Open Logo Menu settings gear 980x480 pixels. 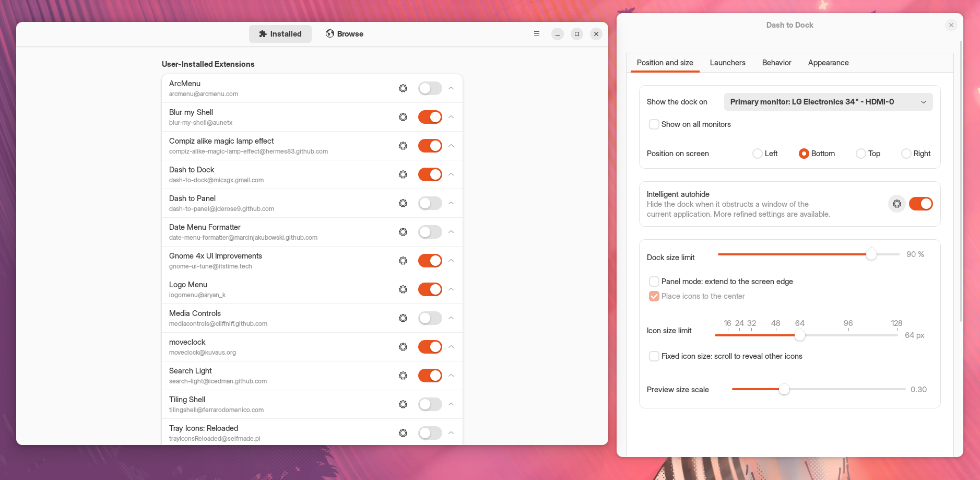tap(403, 289)
